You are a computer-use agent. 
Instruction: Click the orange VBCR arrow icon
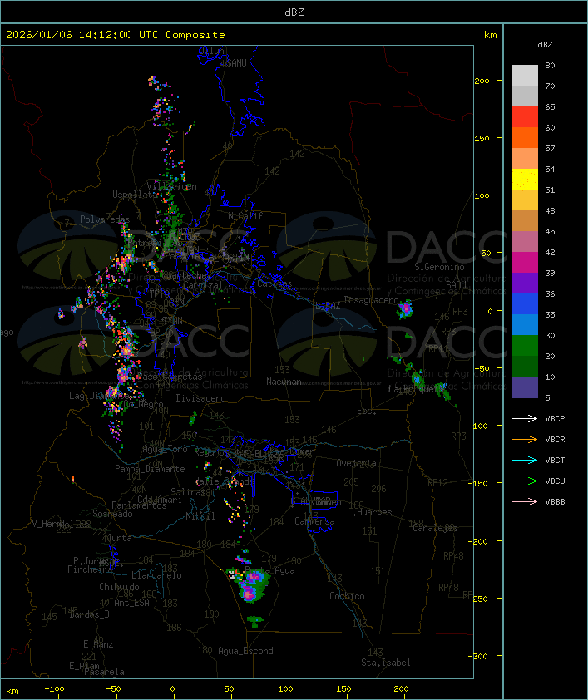526,439
